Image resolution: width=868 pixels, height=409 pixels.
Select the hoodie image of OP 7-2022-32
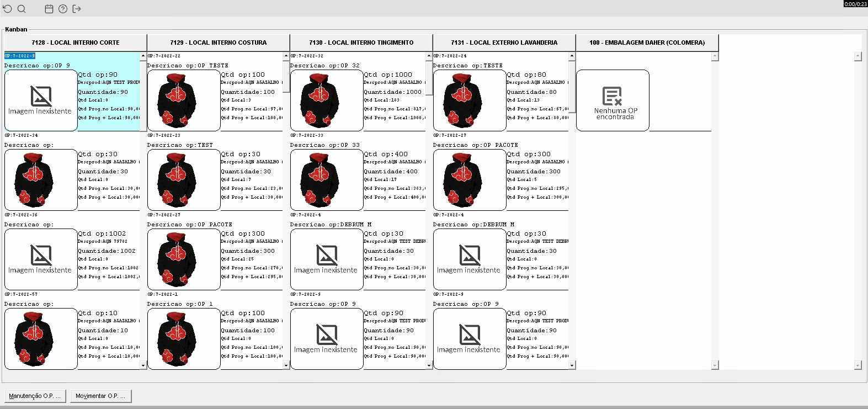pyautogui.click(x=327, y=100)
